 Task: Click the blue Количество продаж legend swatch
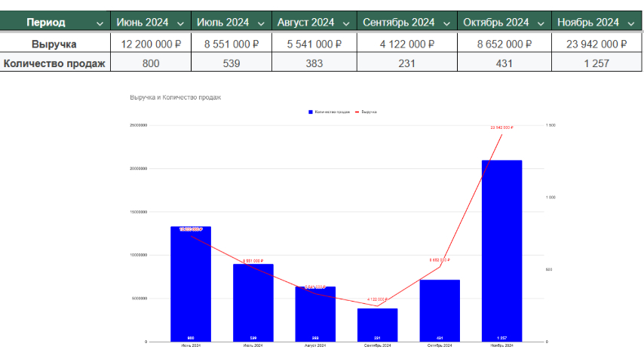(x=311, y=112)
